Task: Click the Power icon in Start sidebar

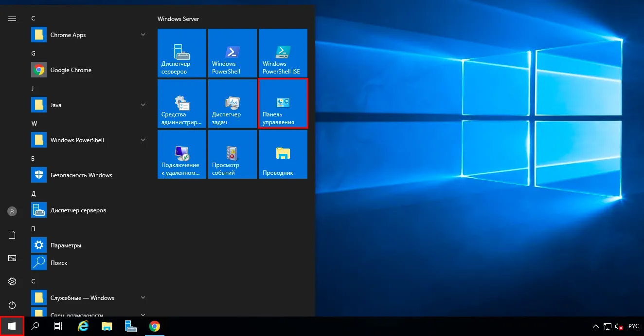Action: (x=12, y=305)
